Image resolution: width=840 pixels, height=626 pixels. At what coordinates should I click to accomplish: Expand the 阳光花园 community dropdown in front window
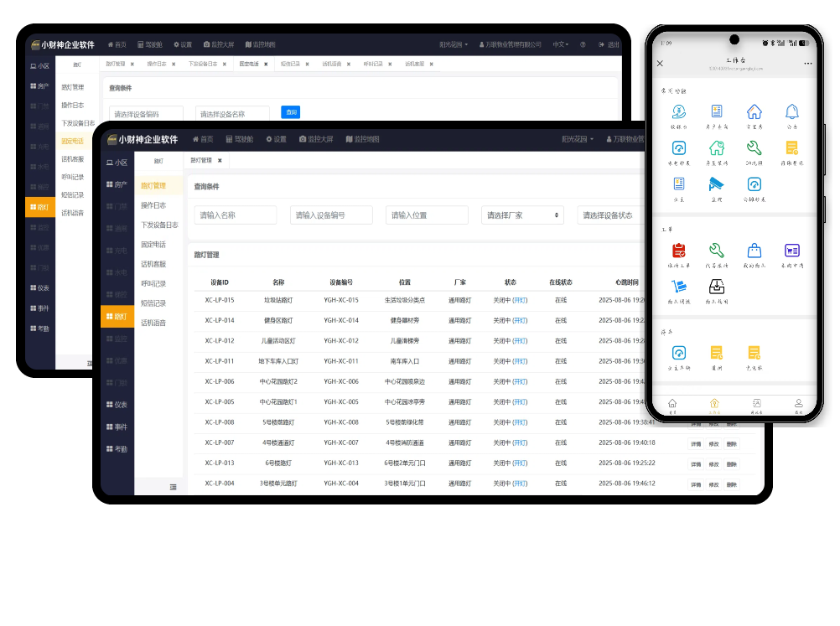[x=578, y=139]
